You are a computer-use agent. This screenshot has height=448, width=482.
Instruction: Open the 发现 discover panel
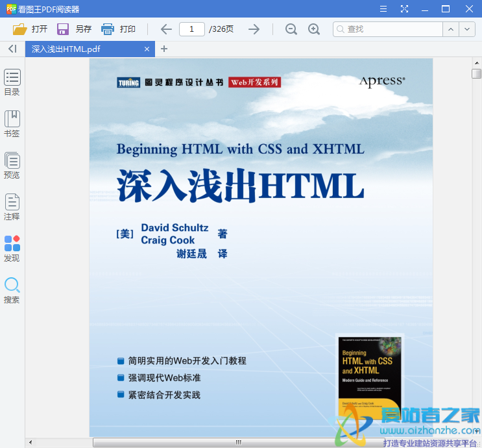pos(12,248)
